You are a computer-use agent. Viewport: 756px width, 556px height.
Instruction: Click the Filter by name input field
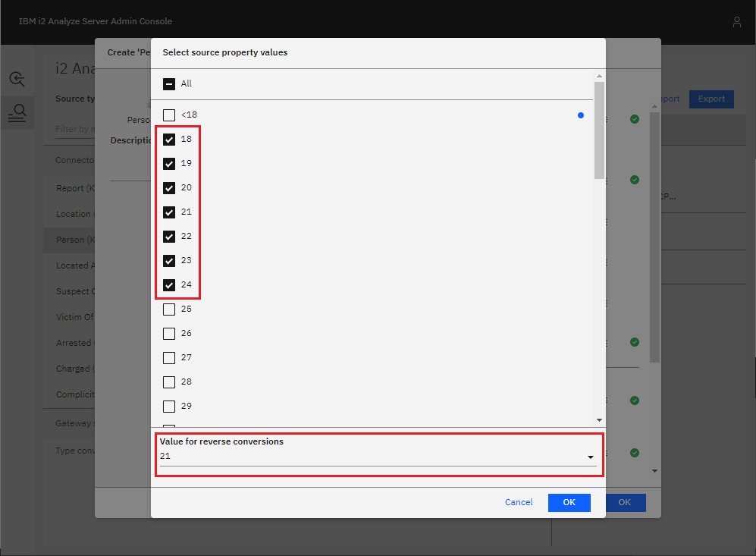pyautogui.click(x=76, y=129)
